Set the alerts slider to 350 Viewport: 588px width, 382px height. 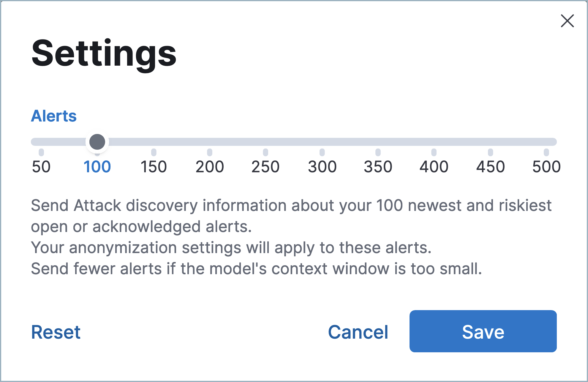coord(378,142)
